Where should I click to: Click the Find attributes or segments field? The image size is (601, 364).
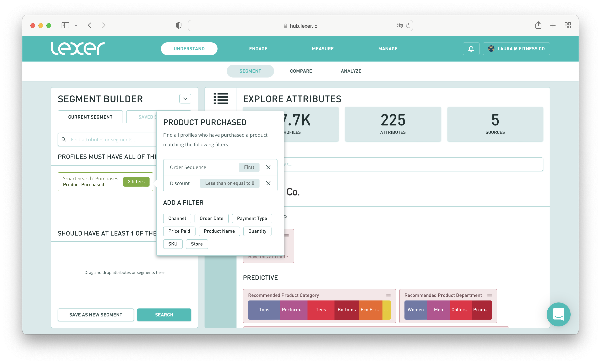[x=107, y=139]
